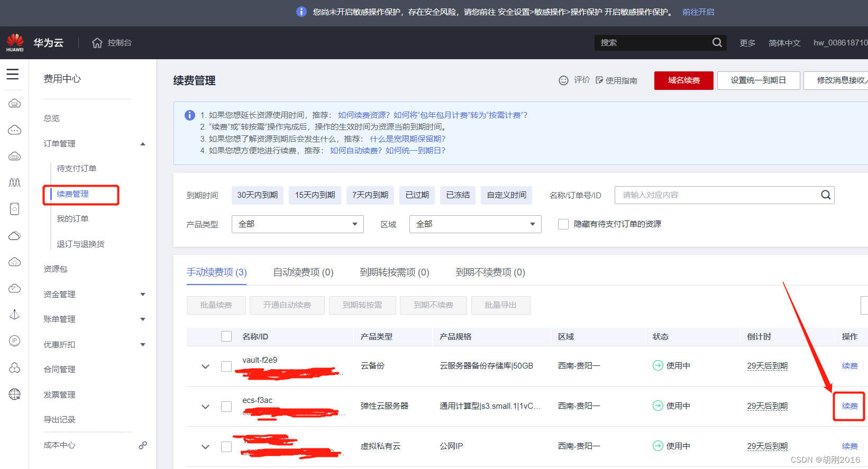This screenshot has width=868, height=469.
Task: Click 续费 link in ecs-f3ac row
Action: click(x=850, y=406)
